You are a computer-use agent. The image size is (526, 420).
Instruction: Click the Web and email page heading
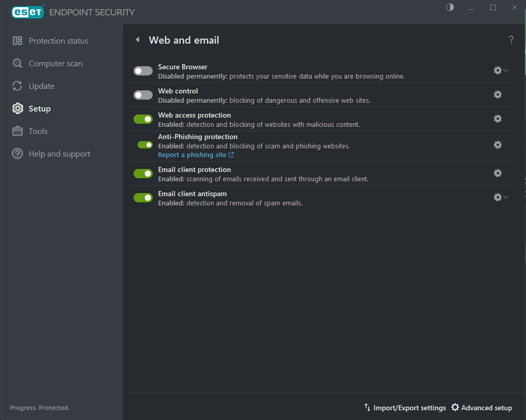click(x=184, y=40)
